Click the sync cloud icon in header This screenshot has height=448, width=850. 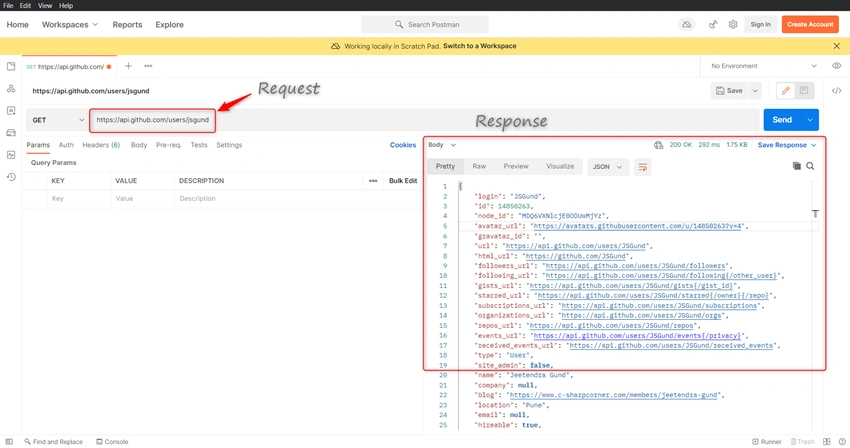tap(686, 24)
